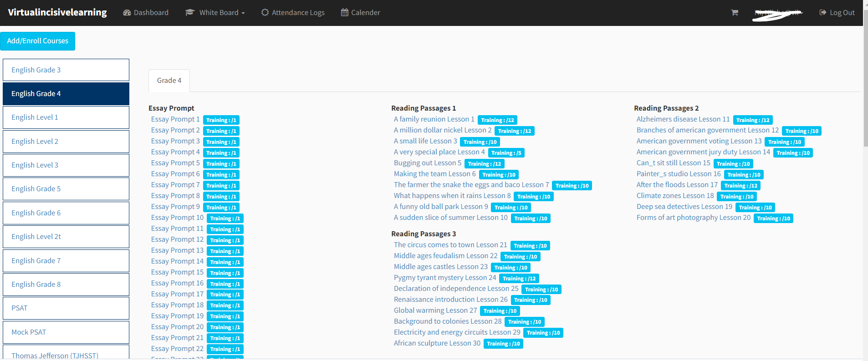
Task: Click the Attendance Logs gear icon
Action: pos(265,13)
